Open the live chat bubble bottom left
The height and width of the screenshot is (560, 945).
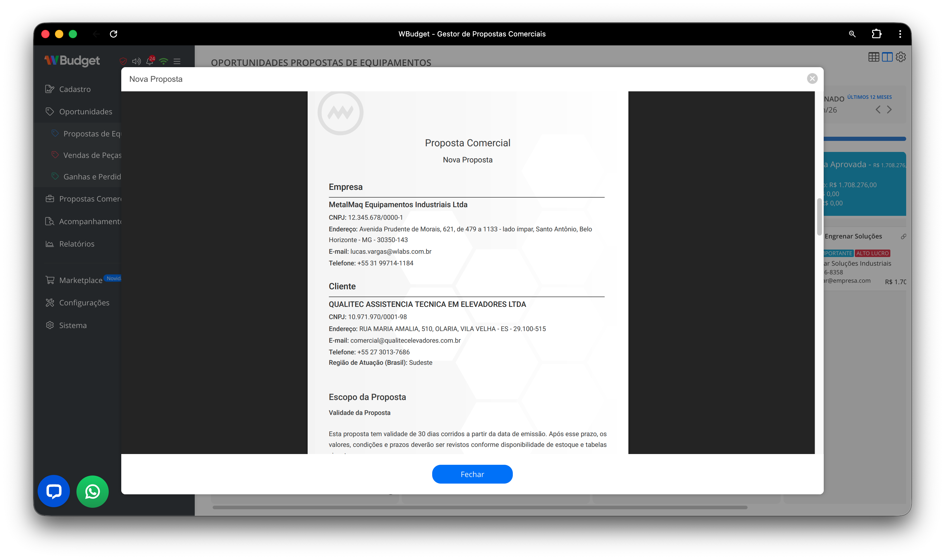(53, 491)
